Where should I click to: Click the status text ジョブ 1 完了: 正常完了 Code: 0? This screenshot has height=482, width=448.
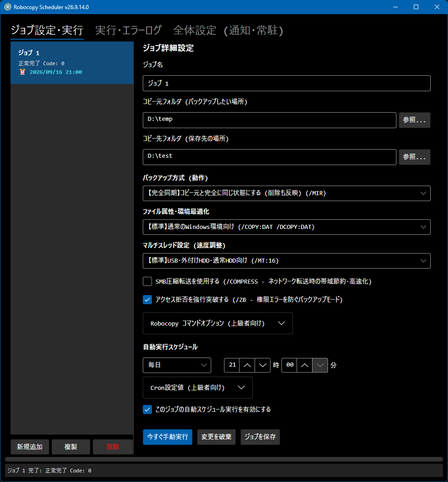[x=49, y=471]
